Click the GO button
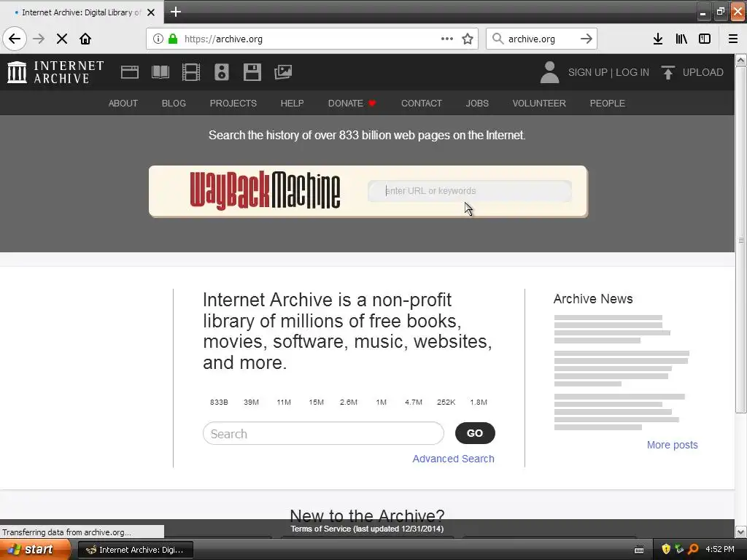 pyautogui.click(x=475, y=433)
